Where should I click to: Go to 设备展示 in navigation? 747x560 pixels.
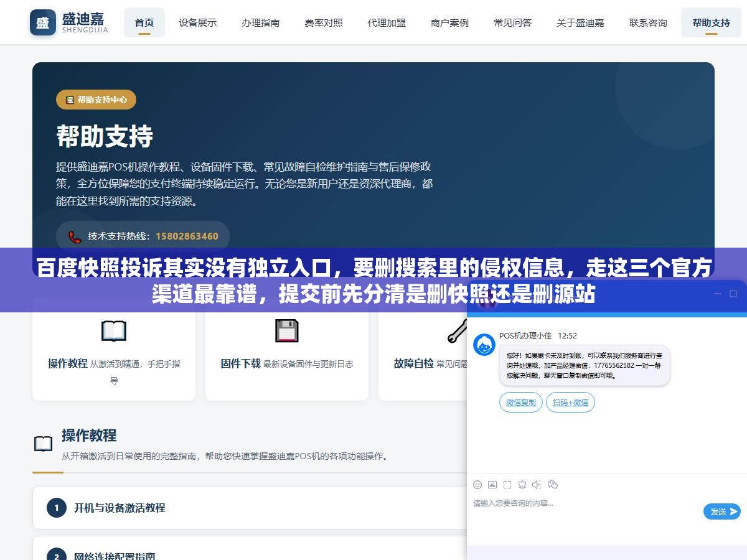coord(198,22)
